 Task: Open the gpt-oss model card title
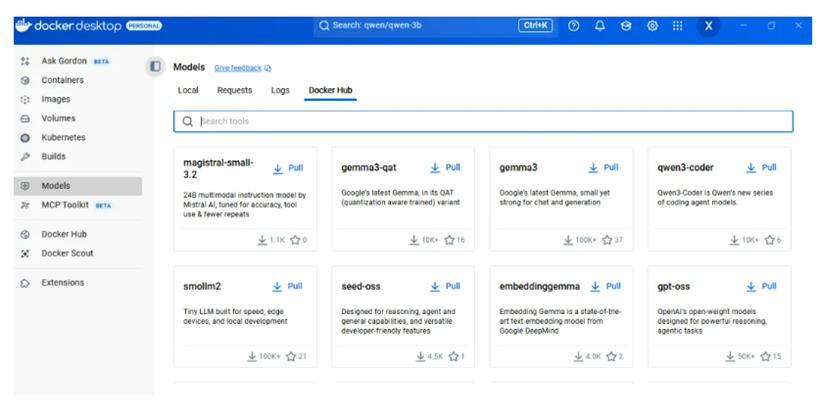coord(674,287)
